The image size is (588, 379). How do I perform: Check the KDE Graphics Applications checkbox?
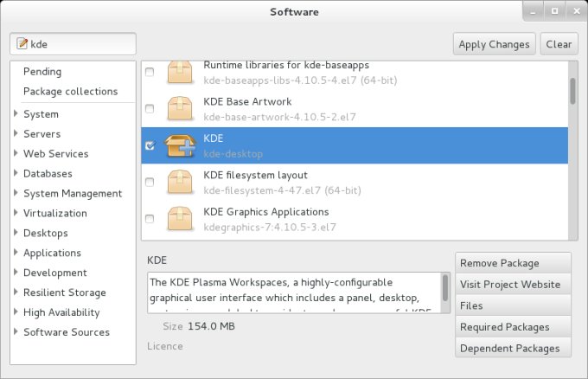click(x=150, y=219)
